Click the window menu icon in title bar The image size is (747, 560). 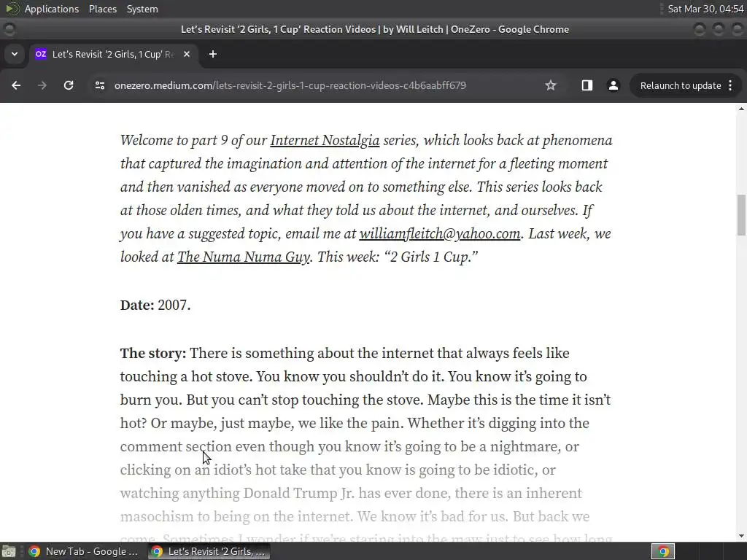tap(9, 29)
